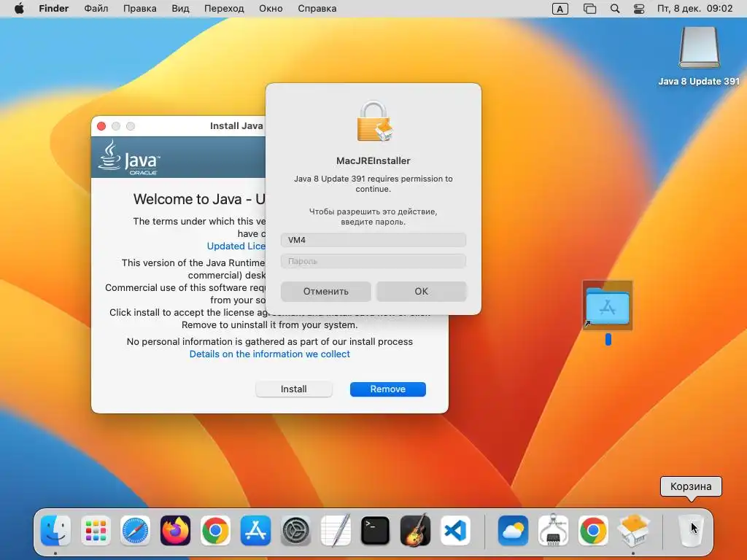The height and width of the screenshot is (560, 747).
Task: Open the first Chrome icon beside Firefox in the Dock
Action: pos(215,530)
